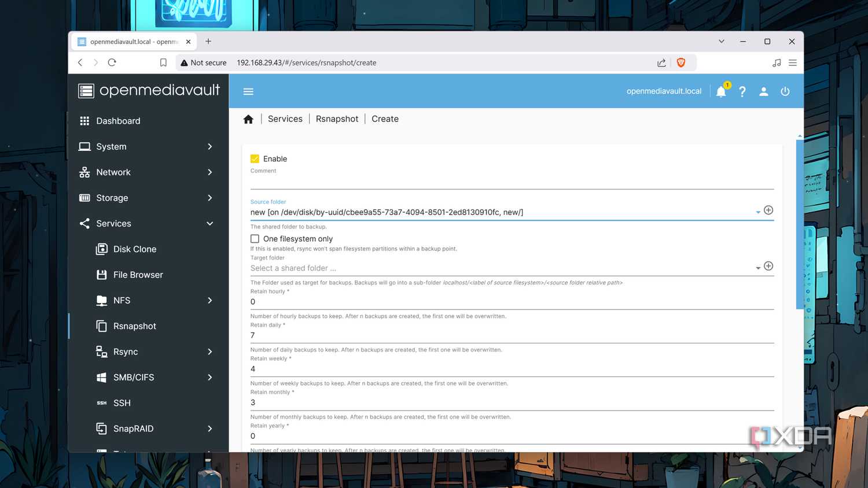This screenshot has width=868, height=488.
Task: Open the browser media control icon
Action: 777,62
